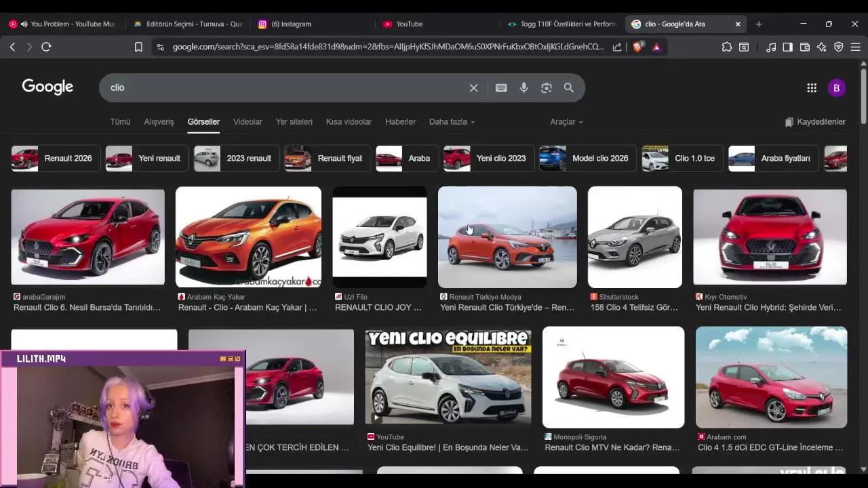
Task: Go back to previous page
Action: tap(12, 47)
